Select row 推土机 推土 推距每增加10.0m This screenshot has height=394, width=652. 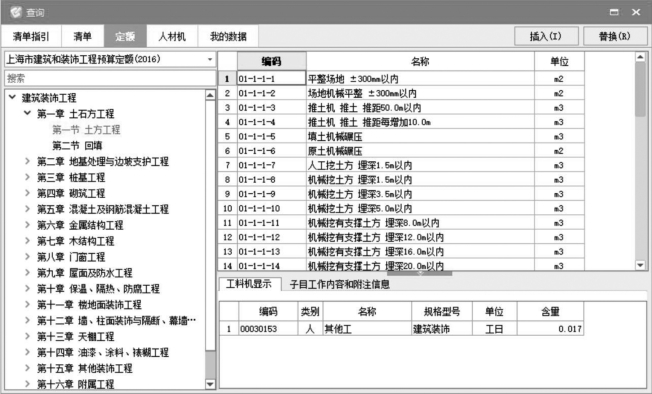pyautogui.click(x=401, y=122)
